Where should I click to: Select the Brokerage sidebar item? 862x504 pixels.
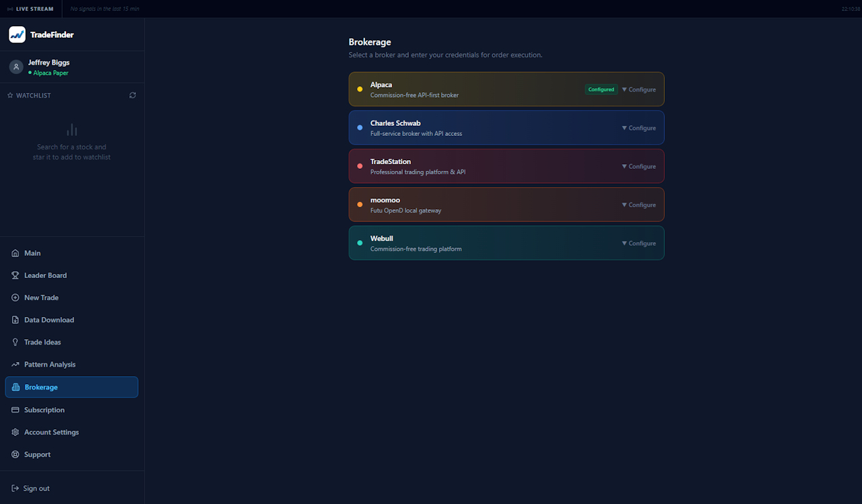(71, 387)
